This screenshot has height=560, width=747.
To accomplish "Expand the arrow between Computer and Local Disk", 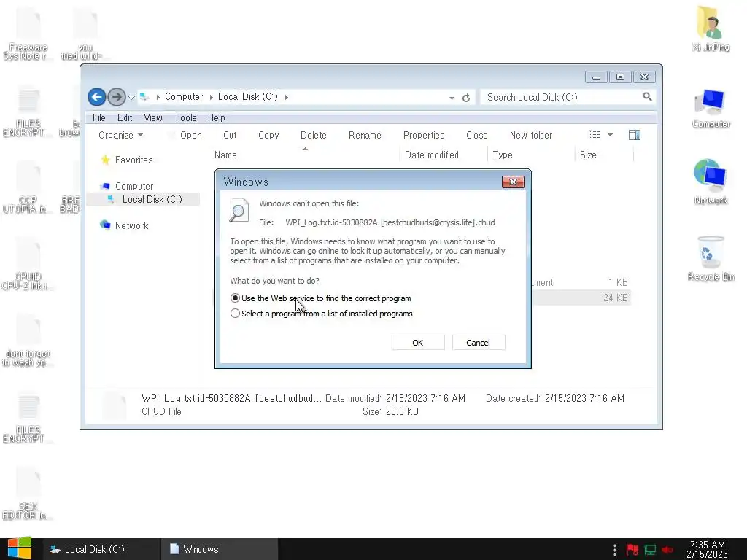I will 211,97.
